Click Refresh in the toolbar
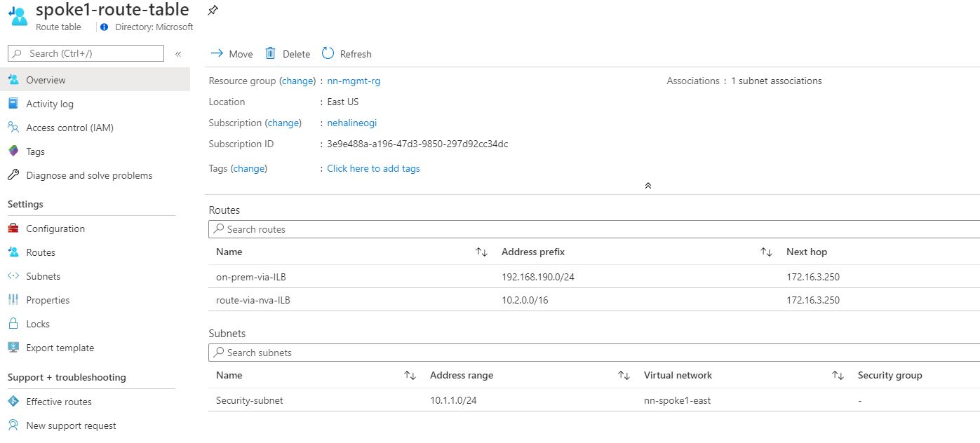Screen dimensions: 980x443 coord(346,53)
